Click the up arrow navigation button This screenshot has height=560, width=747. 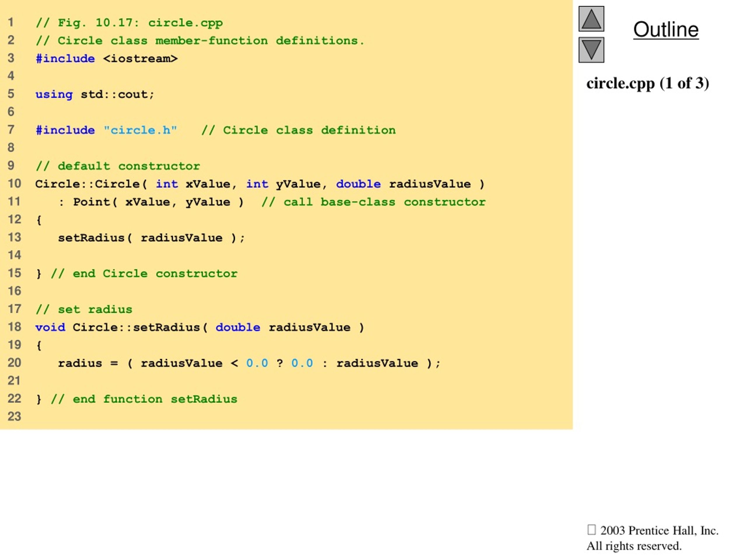click(591, 19)
